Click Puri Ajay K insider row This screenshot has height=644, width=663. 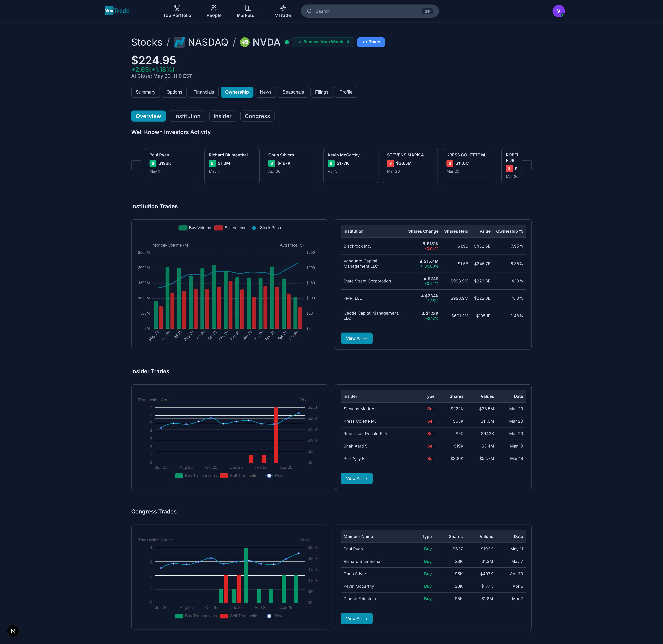tap(433, 458)
